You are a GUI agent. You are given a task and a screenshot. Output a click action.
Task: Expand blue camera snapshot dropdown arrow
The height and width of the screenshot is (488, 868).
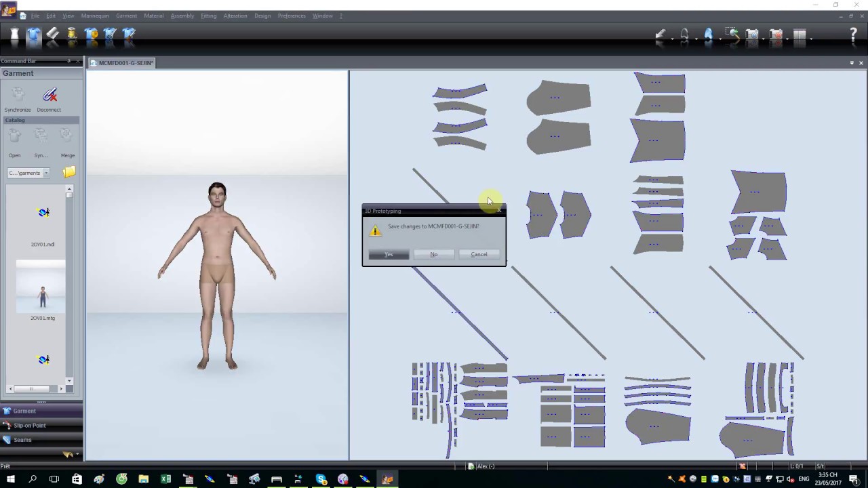click(764, 38)
